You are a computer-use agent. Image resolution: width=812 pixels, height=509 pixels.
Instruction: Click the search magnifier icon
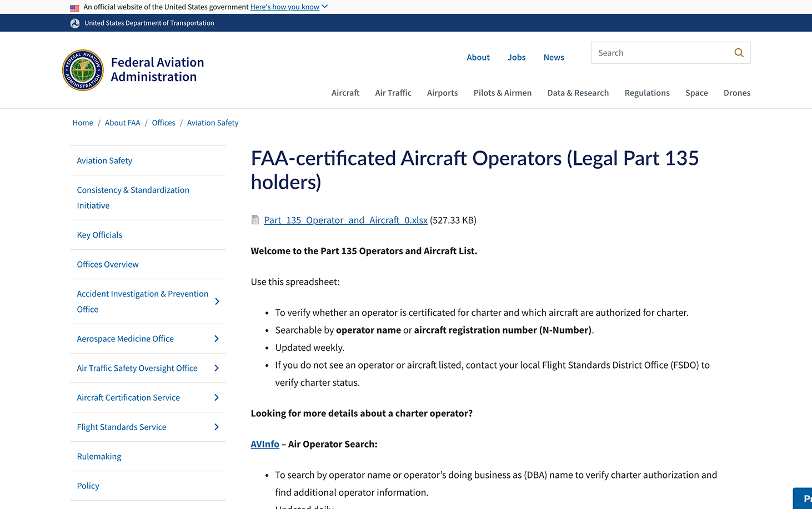(x=739, y=53)
